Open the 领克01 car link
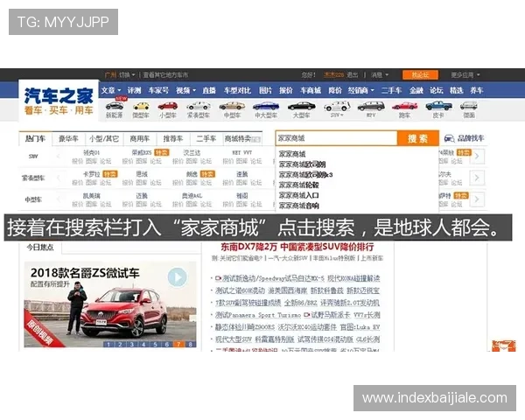Screen dimensions: 525x420 point(91,153)
